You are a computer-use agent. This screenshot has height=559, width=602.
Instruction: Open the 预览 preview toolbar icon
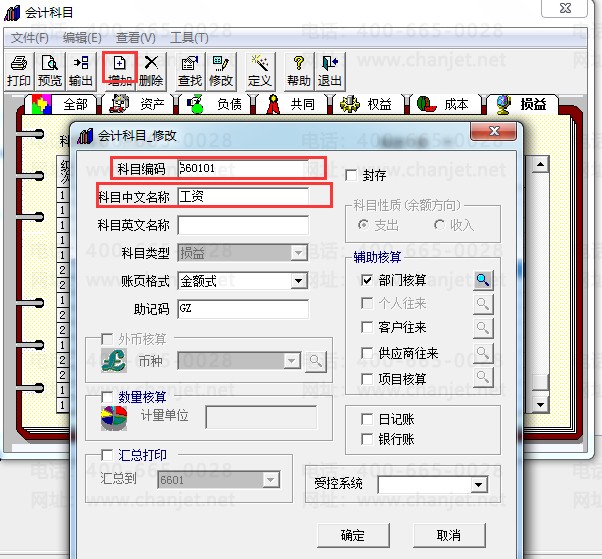tap(50, 71)
